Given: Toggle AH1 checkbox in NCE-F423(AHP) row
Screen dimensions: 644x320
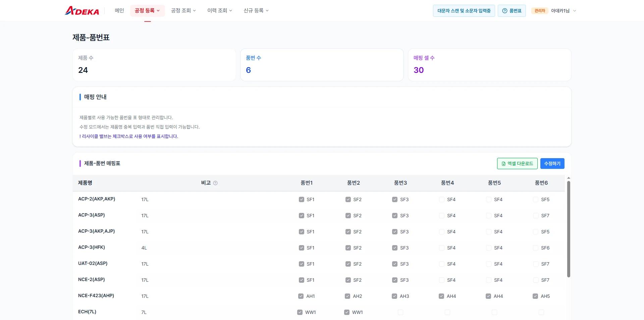Looking at the screenshot, I should pyautogui.click(x=301, y=296).
